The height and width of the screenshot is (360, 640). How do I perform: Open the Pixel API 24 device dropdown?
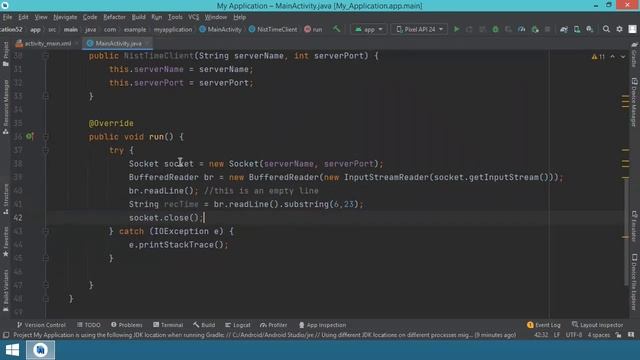click(419, 29)
